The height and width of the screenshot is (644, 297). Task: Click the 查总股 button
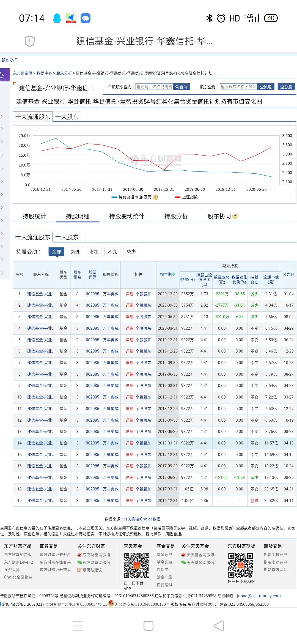286,87
